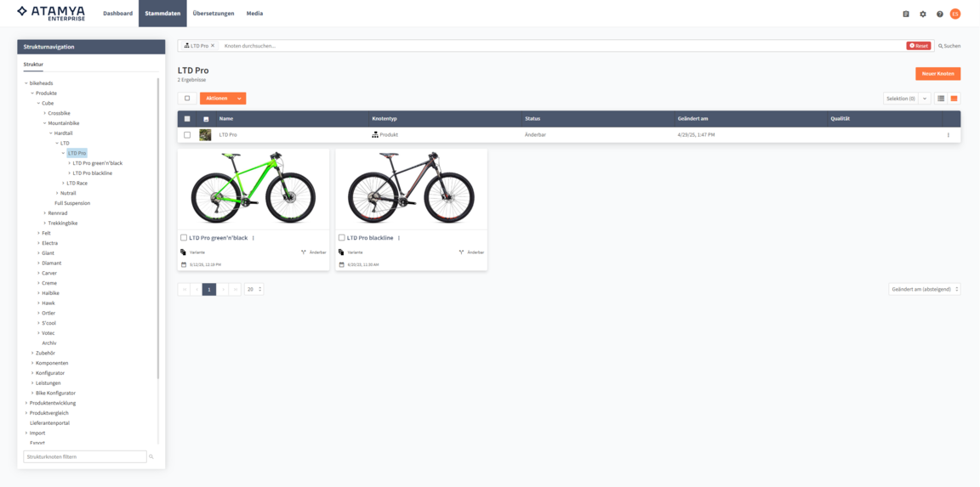This screenshot has height=487, width=980.
Task: Select the Struktur tab in navigation panel
Action: tap(33, 65)
